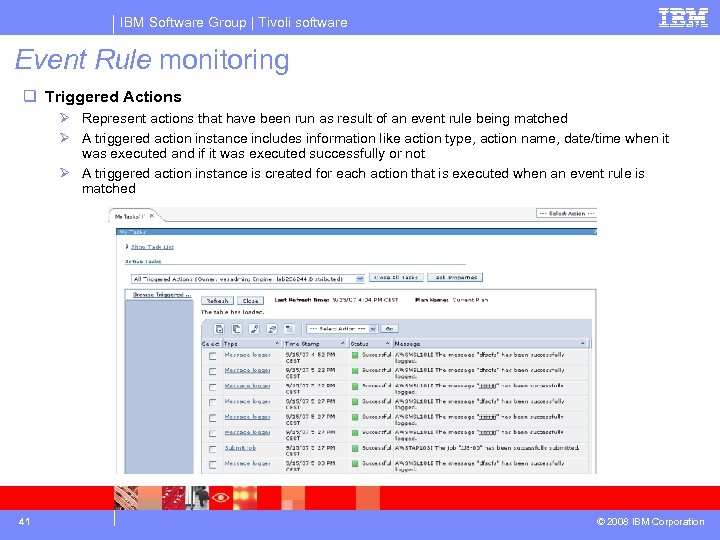720x540 pixels.
Task: Click the IBM logo
Action: point(683,18)
